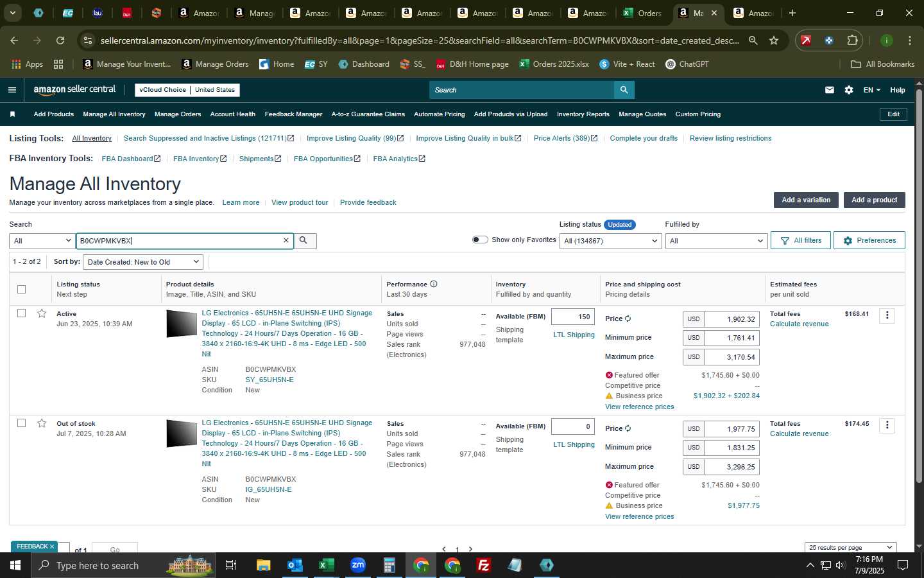Select checkbox for the Active listing
This screenshot has height=578, width=924.
pos(21,313)
